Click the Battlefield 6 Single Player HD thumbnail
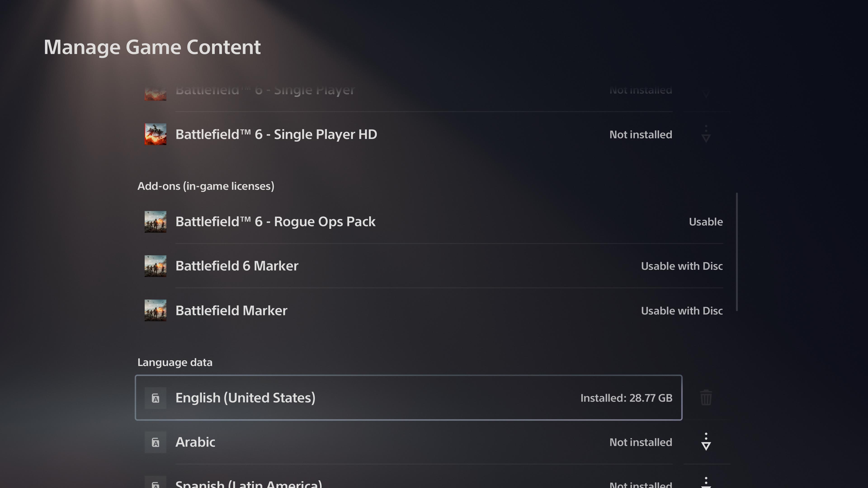 155,134
